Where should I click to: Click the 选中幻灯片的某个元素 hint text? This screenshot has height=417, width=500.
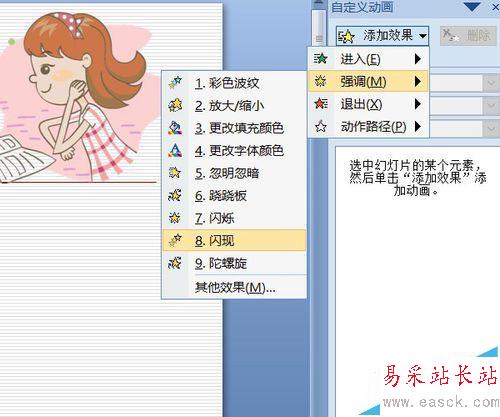(417, 178)
